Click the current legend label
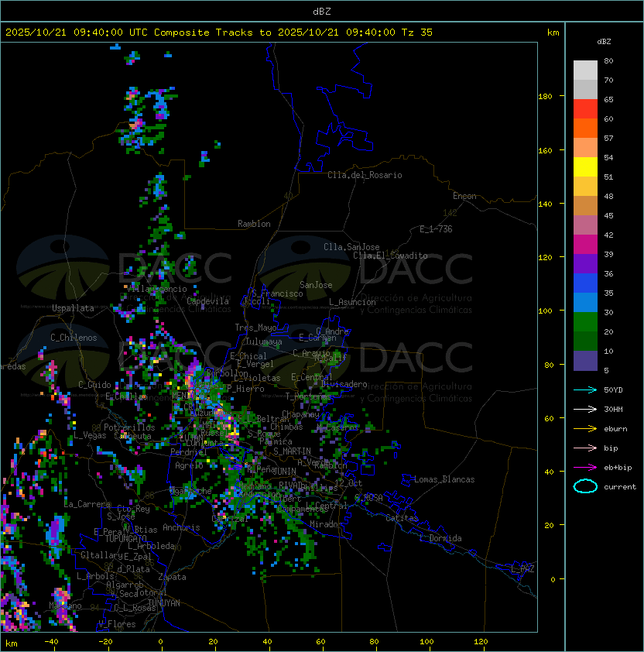 coord(620,487)
